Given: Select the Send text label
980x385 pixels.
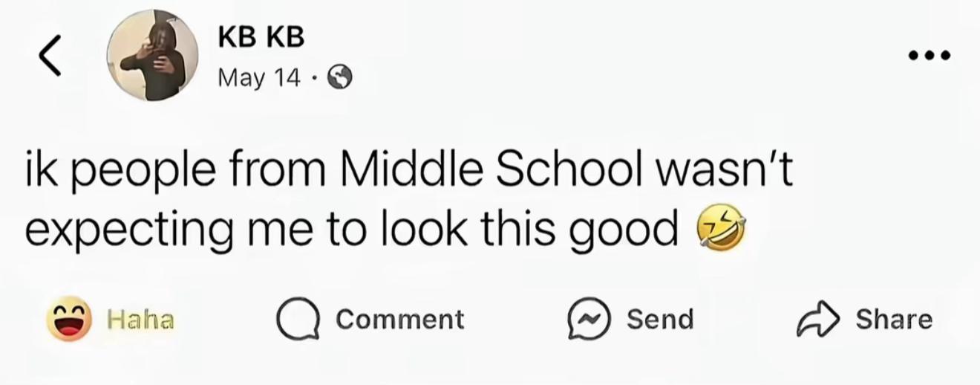Looking at the screenshot, I should [660, 319].
